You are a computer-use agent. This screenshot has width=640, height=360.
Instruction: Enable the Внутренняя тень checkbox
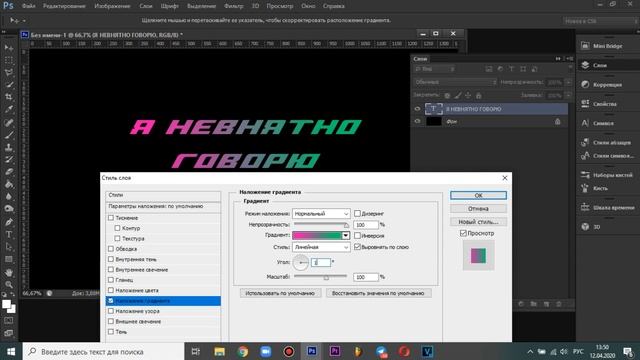[111, 259]
